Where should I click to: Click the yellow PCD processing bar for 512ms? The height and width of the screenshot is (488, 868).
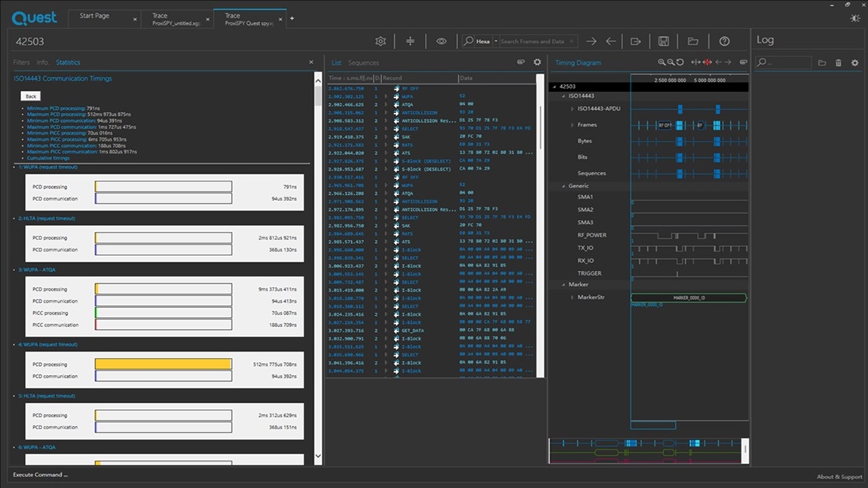tap(164, 364)
